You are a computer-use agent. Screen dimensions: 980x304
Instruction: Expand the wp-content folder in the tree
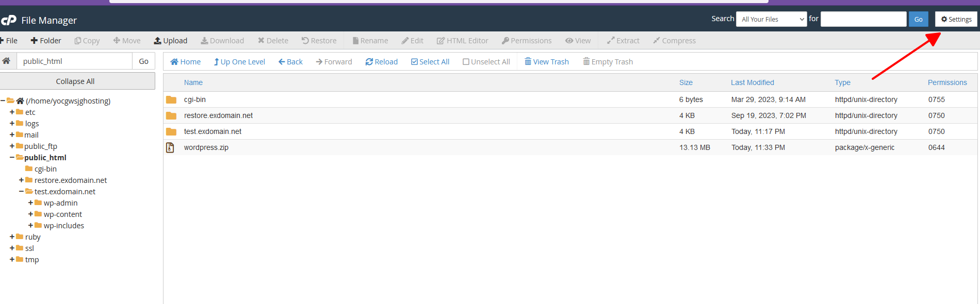[30, 214]
